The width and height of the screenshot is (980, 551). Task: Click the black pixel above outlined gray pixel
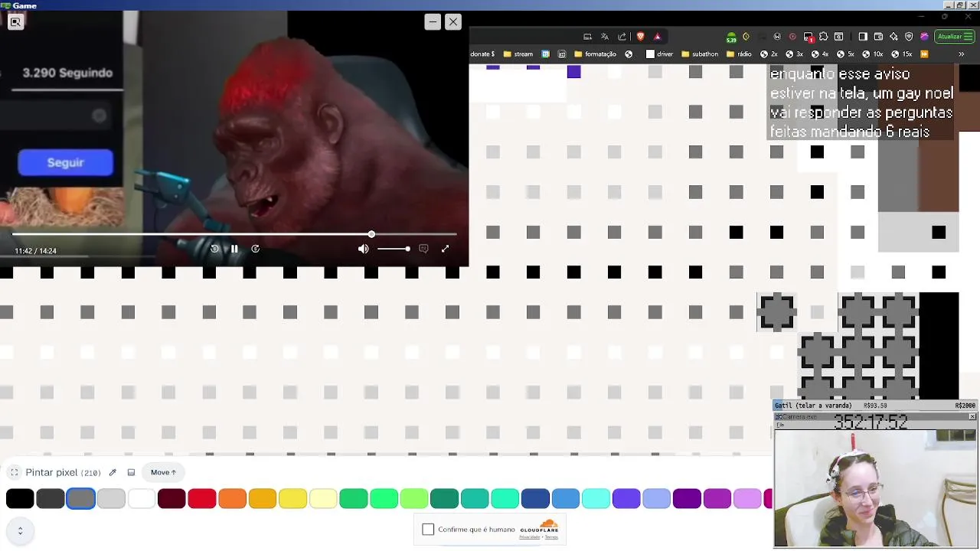click(776, 232)
